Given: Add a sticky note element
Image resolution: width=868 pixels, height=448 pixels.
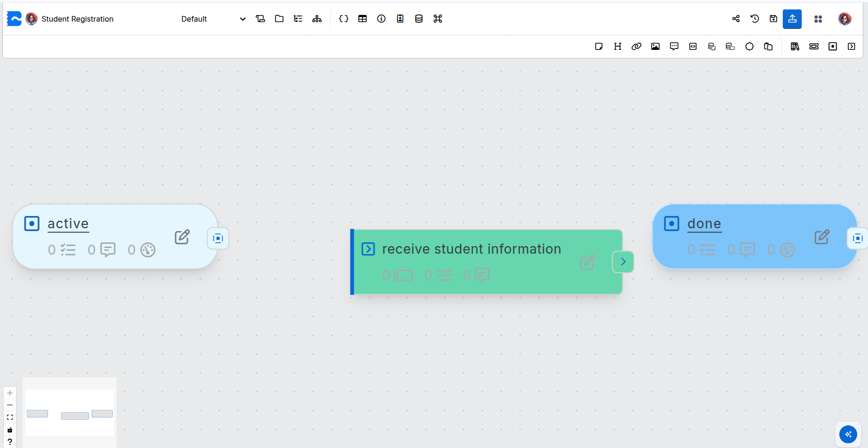Looking at the screenshot, I should coord(599,46).
